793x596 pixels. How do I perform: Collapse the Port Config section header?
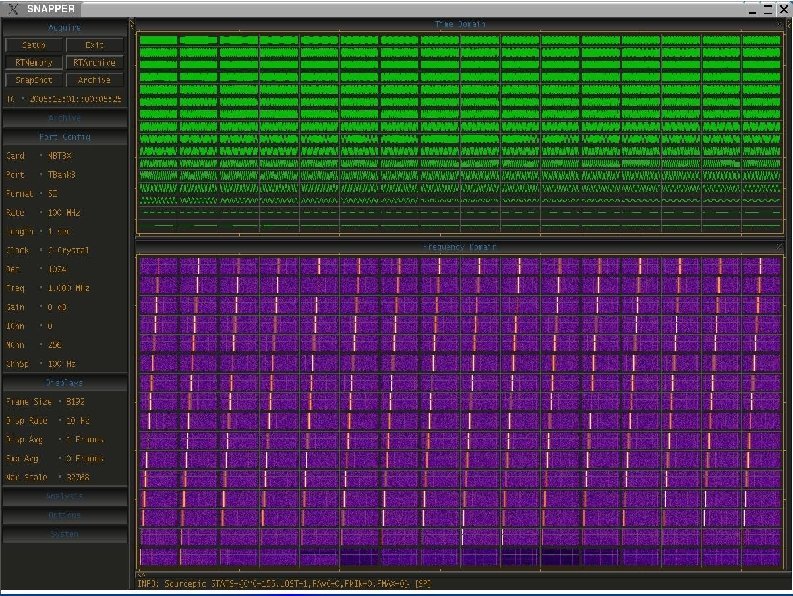click(x=65, y=137)
